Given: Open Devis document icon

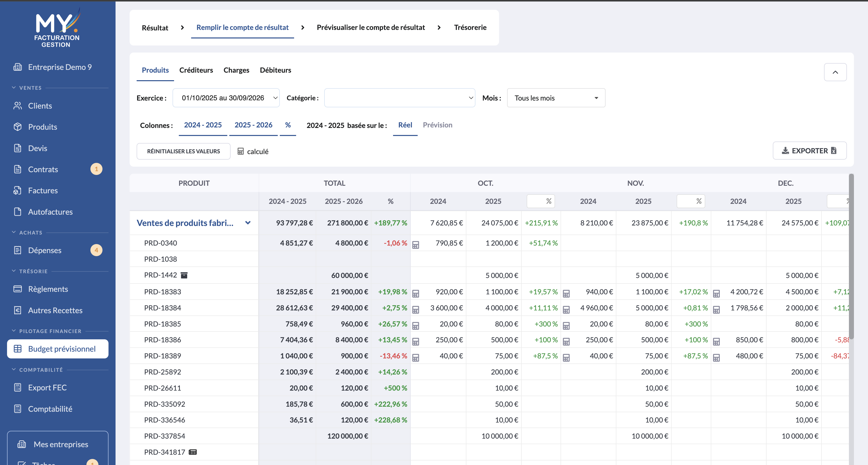Looking at the screenshot, I should click(18, 148).
